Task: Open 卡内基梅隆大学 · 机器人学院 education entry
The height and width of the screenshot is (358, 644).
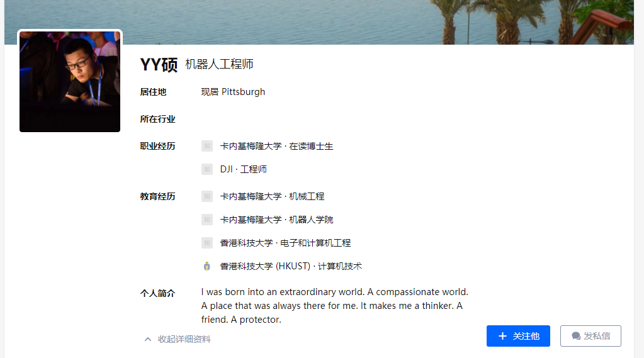Action: [x=276, y=220]
